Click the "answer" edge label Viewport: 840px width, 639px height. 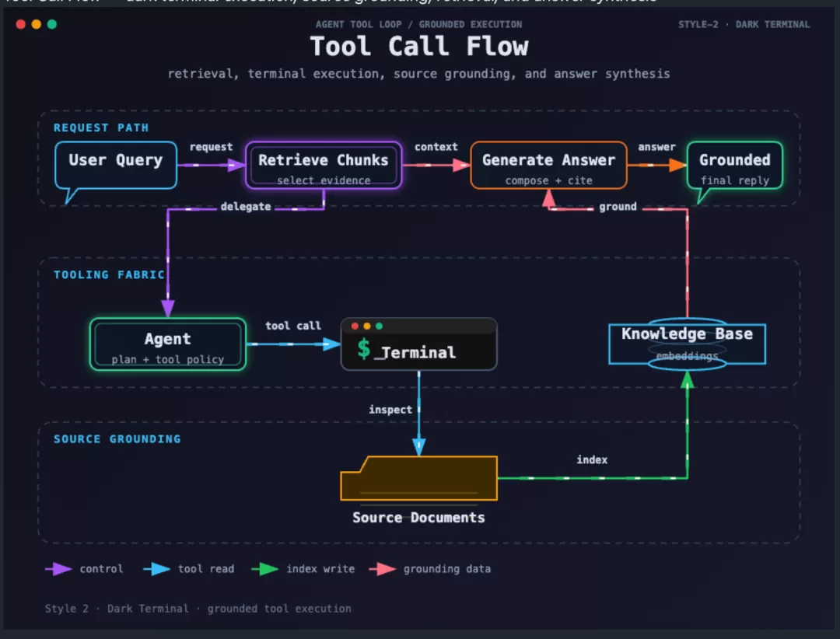pos(656,147)
